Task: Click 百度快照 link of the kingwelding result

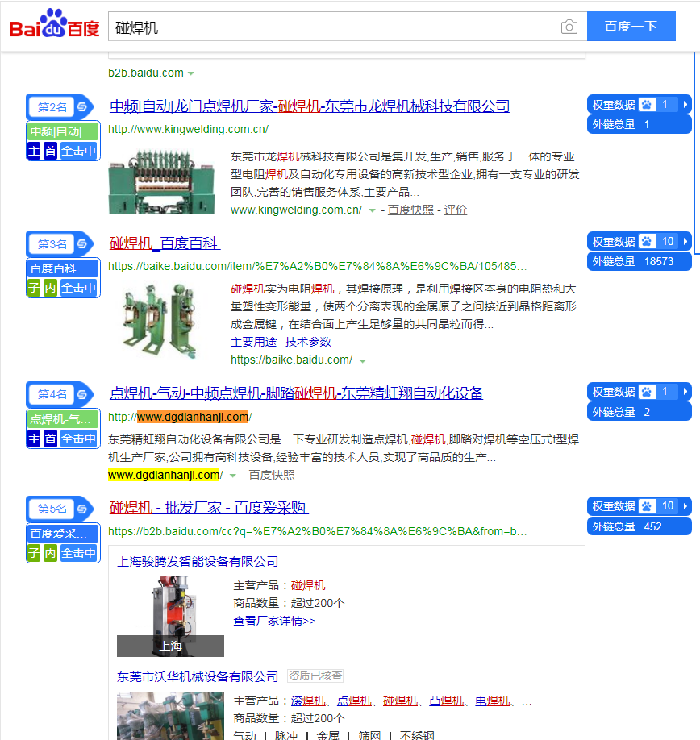Action: point(410,210)
